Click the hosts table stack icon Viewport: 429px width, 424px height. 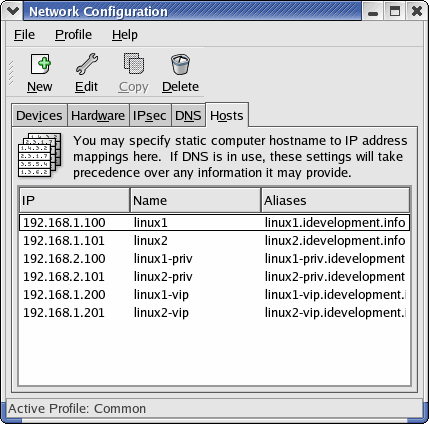[40, 155]
